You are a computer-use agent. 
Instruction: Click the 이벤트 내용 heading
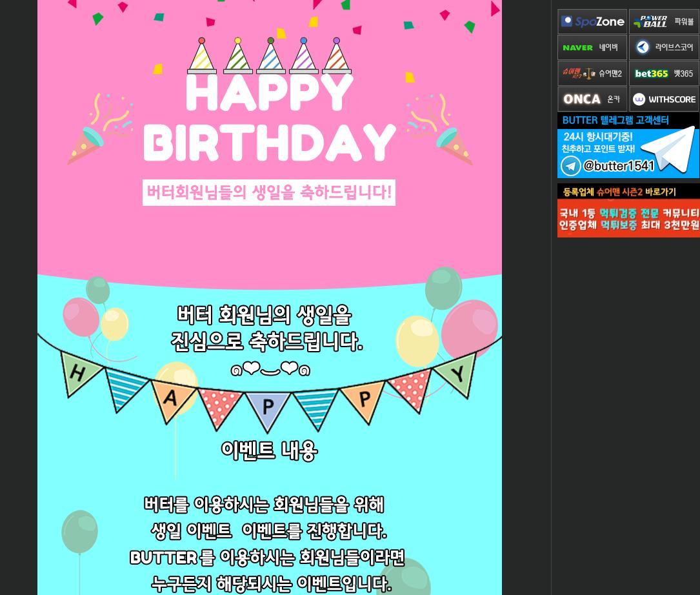[269, 450]
